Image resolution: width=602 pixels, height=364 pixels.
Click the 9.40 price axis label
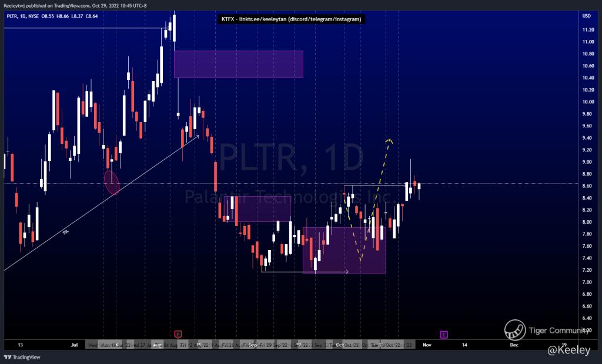(x=587, y=138)
